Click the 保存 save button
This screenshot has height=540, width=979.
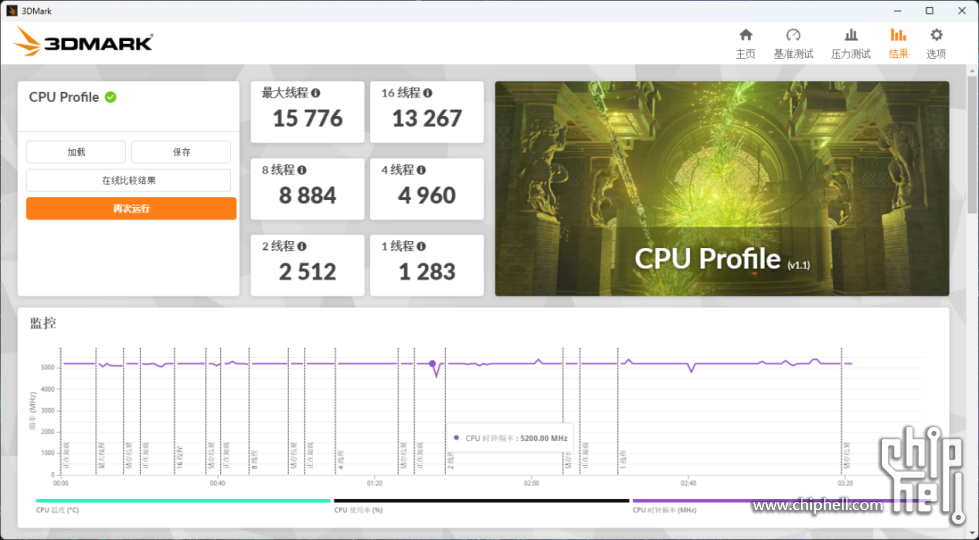coord(181,152)
